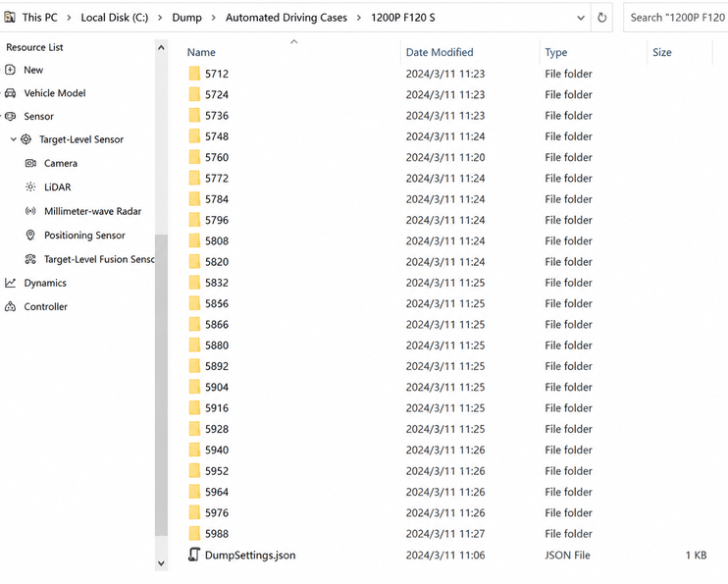
Task: Open the address bar history dropdown
Action: (581, 18)
